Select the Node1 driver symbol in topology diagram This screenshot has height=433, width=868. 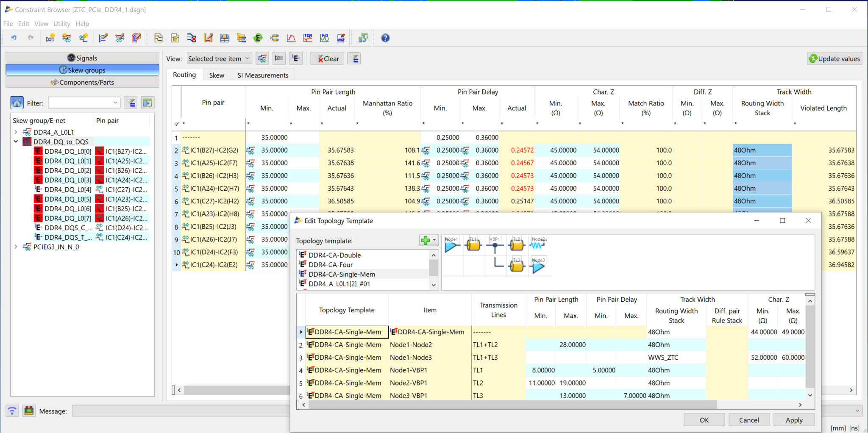(x=452, y=245)
